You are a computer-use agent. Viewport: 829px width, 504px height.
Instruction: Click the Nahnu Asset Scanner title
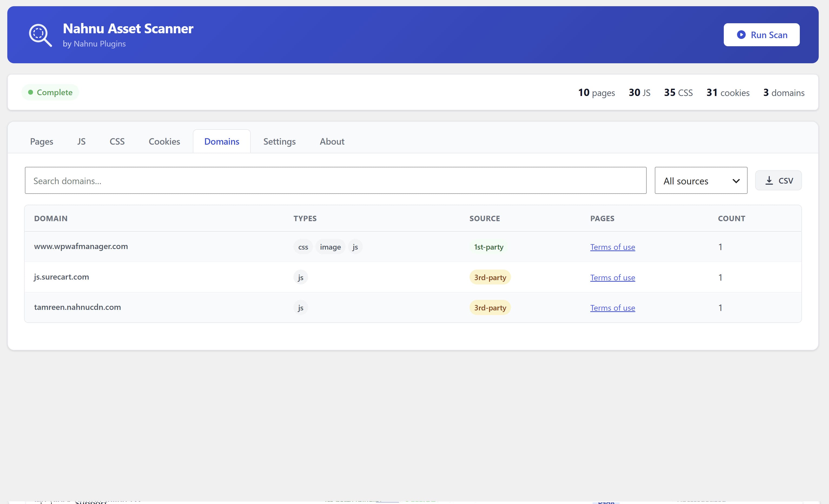point(128,29)
